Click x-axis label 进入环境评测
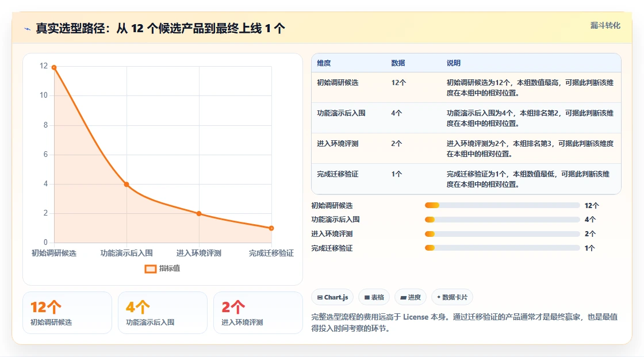The width and height of the screenshot is (644, 357). pyautogui.click(x=199, y=253)
